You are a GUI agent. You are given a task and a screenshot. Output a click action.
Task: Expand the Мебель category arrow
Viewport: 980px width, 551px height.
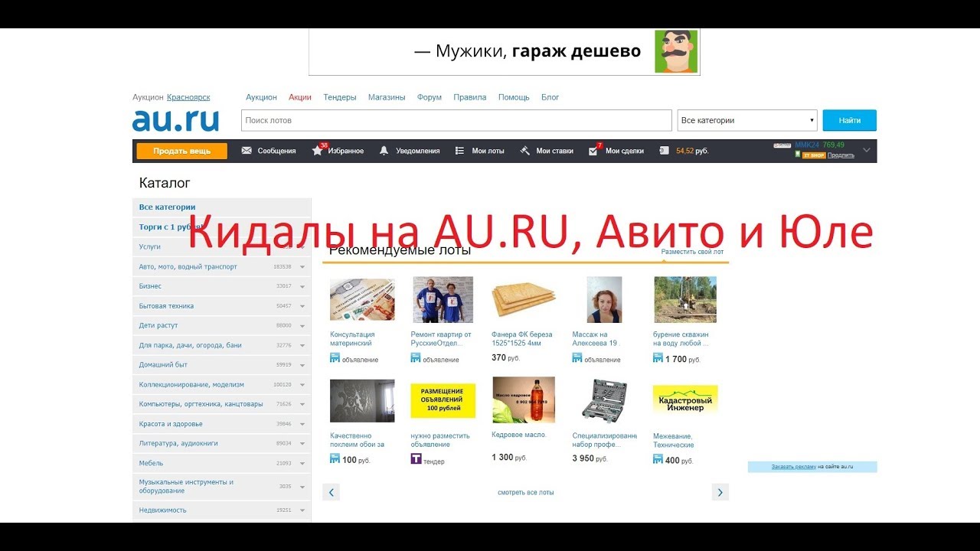pos(302,463)
